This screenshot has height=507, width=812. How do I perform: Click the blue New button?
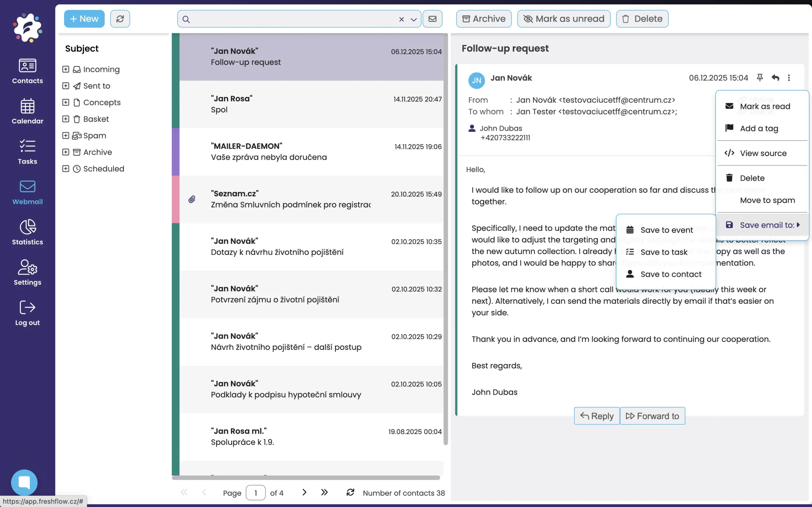[x=84, y=19]
